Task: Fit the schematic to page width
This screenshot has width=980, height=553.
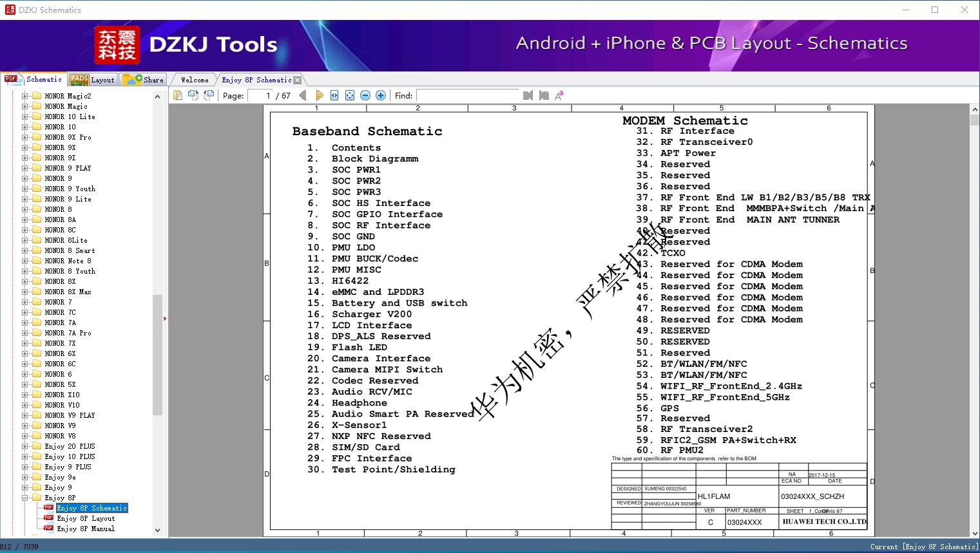Action: pyautogui.click(x=334, y=95)
